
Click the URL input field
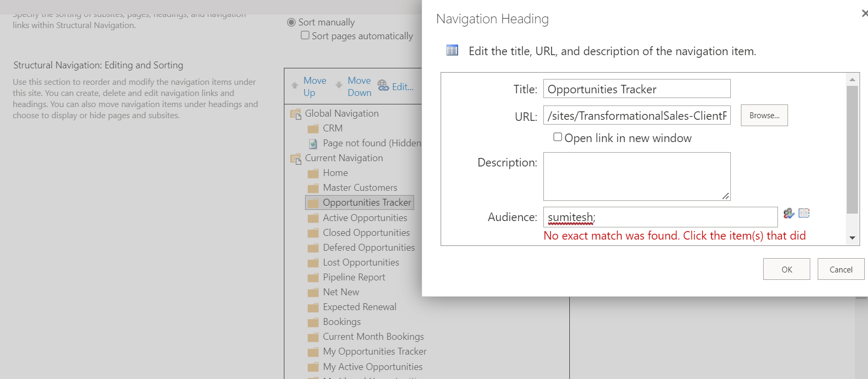tap(637, 115)
